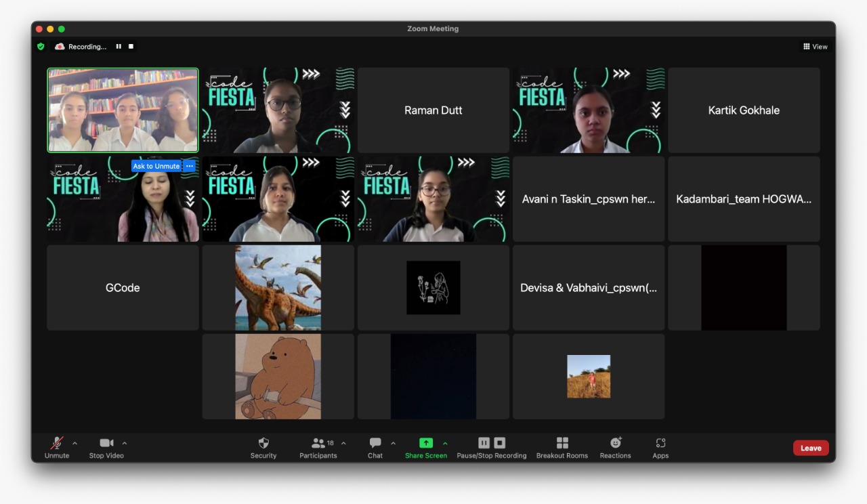Stop recording using top-left stop control

click(x=131, y=47)
